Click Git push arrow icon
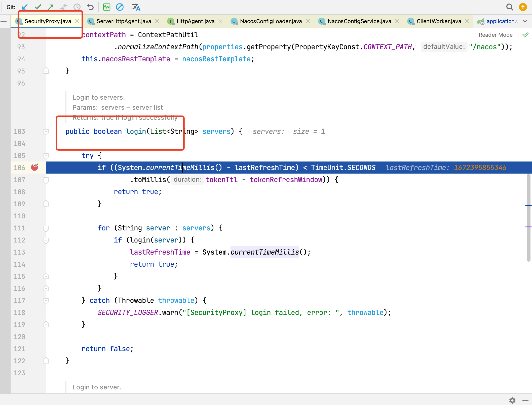 pyautogui.click(x=51, y=7)
